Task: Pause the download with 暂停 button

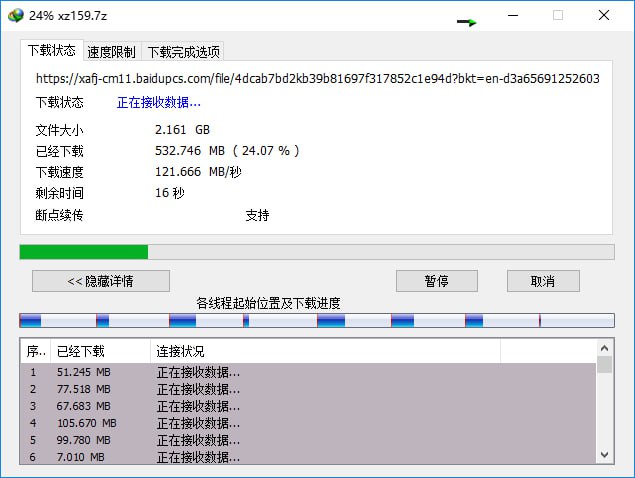Action: [x=437, y=281]
